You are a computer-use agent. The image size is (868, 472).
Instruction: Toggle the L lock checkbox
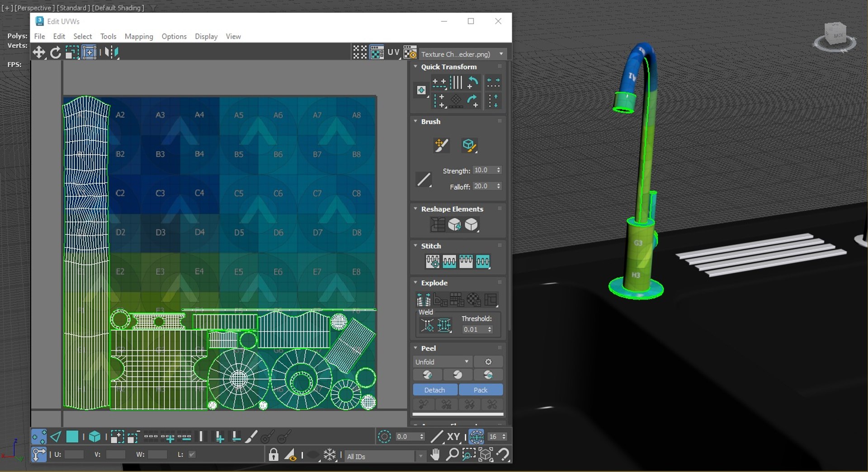pos(192,454)
